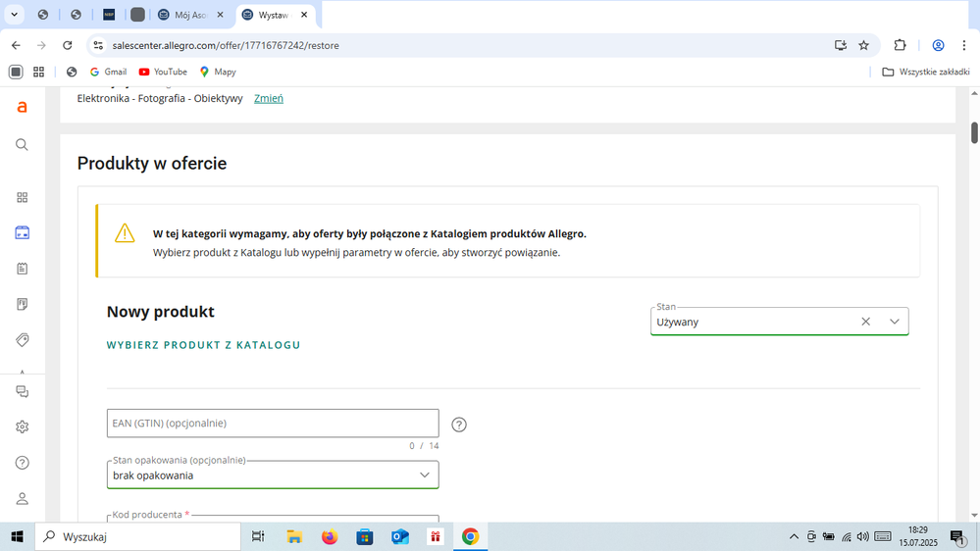Open Firefox from the Windows taskbar
The image size is (980, 551).
click(330, 536)
